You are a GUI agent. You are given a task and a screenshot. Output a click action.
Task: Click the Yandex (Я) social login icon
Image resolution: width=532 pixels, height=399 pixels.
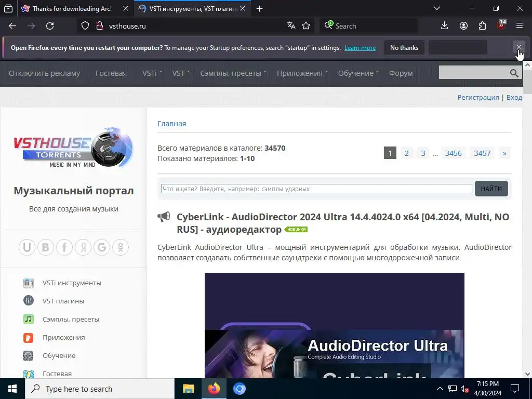point(83,247)
